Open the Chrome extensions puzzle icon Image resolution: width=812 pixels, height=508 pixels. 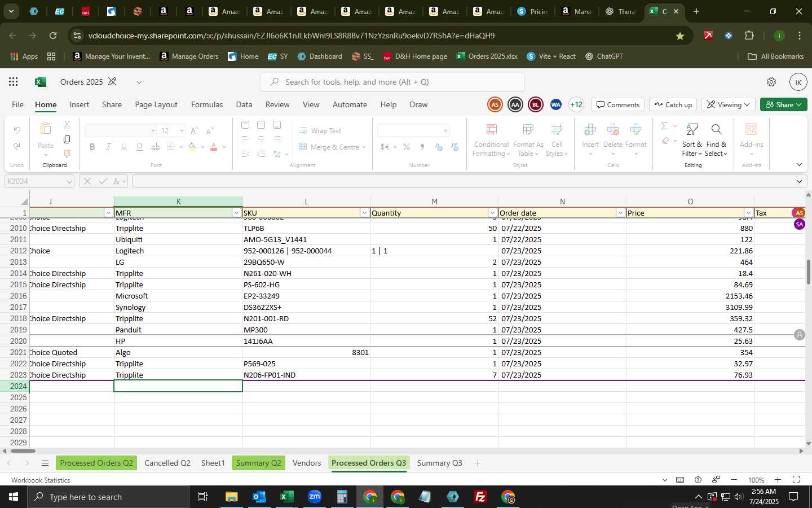749,36
